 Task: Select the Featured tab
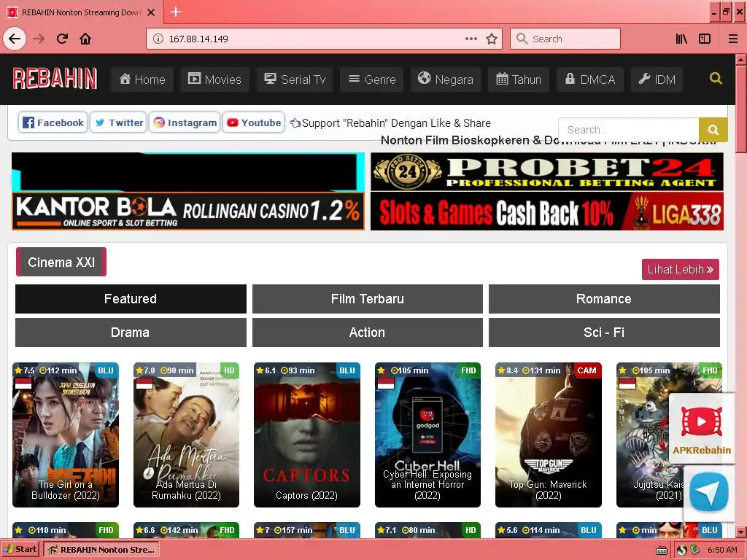(131, 298)
